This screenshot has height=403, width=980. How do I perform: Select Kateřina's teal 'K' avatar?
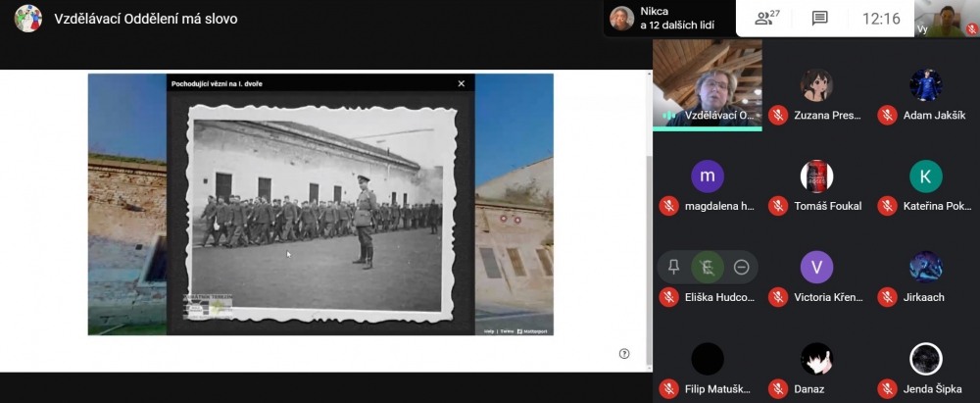click(x=926, y=176)
